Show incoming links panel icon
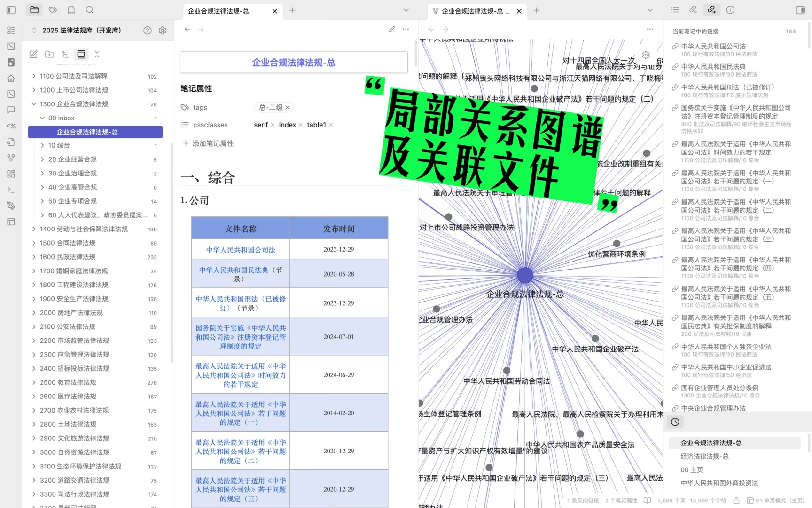This screenshot has height=508, width=812. point(693,9)
